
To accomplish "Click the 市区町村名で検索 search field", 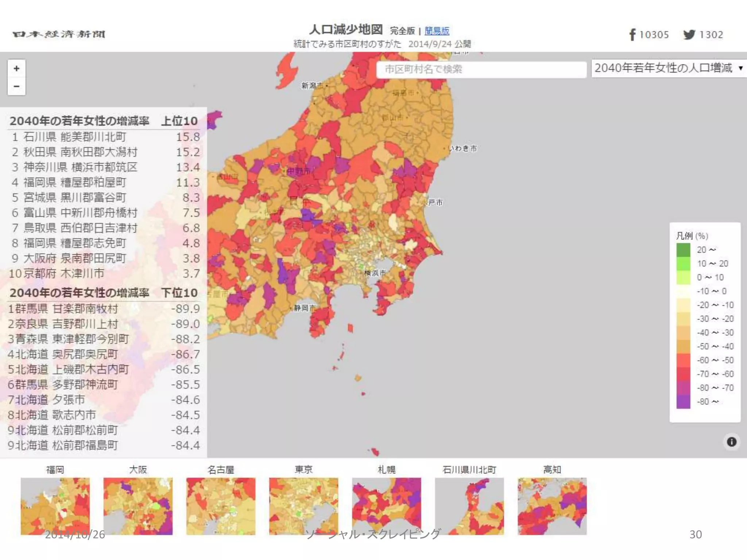I will [481, 69].
